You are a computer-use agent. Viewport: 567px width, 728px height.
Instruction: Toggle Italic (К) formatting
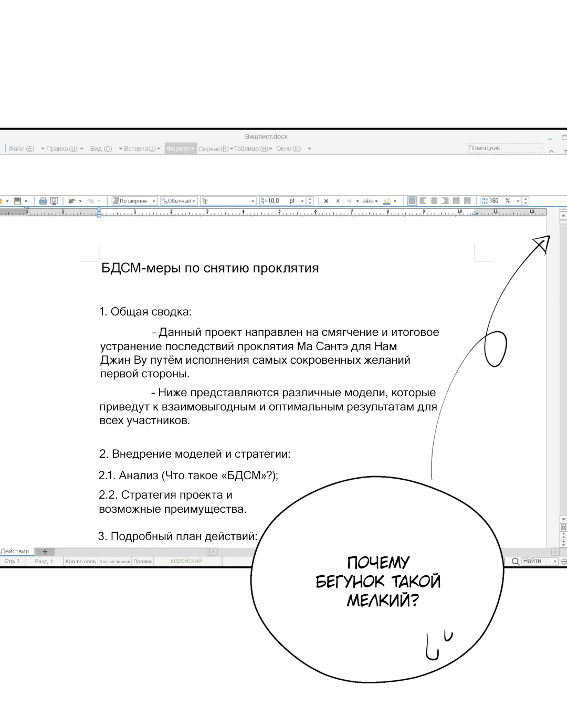pos(338,201)
